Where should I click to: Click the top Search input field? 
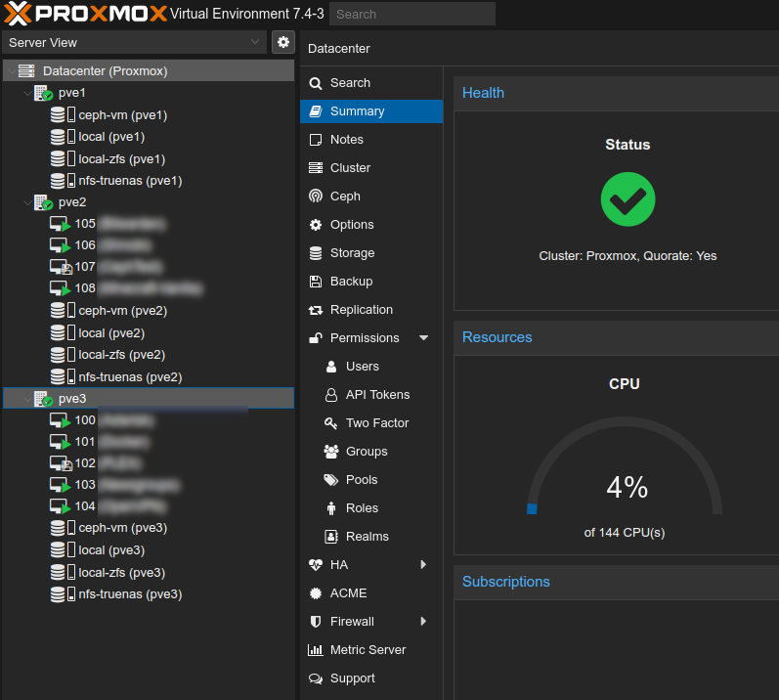(x=412, y=14)
